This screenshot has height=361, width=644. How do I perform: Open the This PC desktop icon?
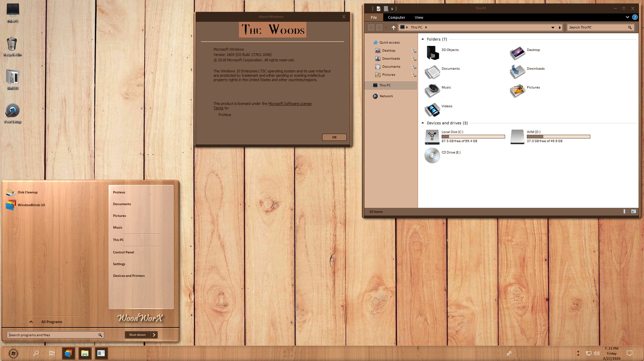click(x=13, y=13)
